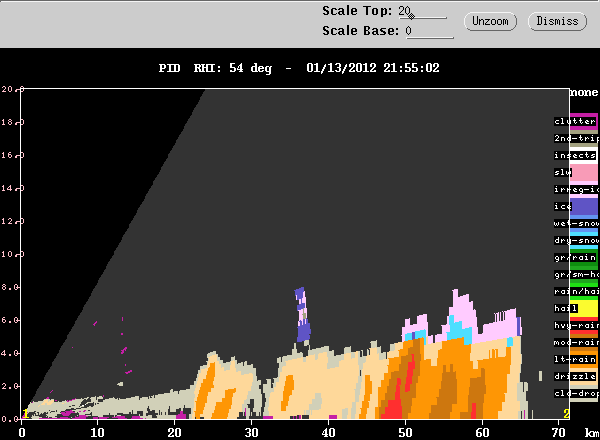The height and width of the screenshot is (440, 600).
Task: Edit the Scale Base value field
Action: pos(429,31)
